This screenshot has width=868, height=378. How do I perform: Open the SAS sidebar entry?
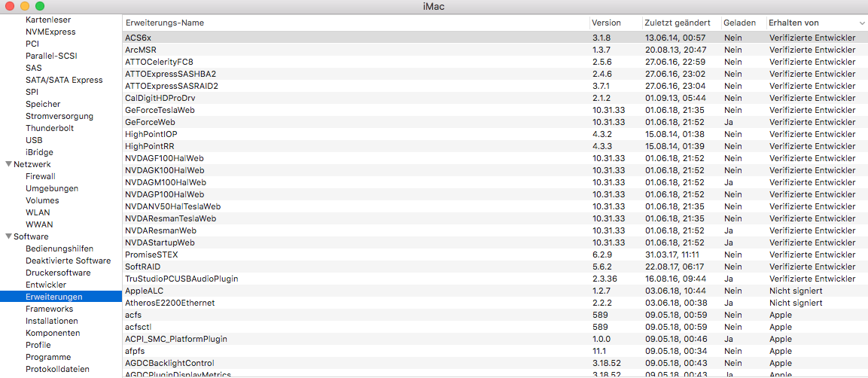[33, 68]
